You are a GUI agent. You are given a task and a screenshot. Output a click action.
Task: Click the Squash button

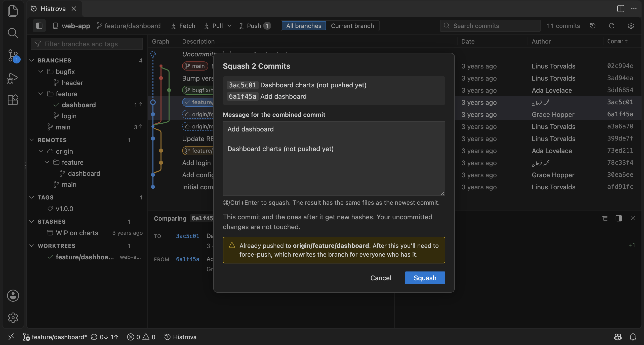point(425,278)
